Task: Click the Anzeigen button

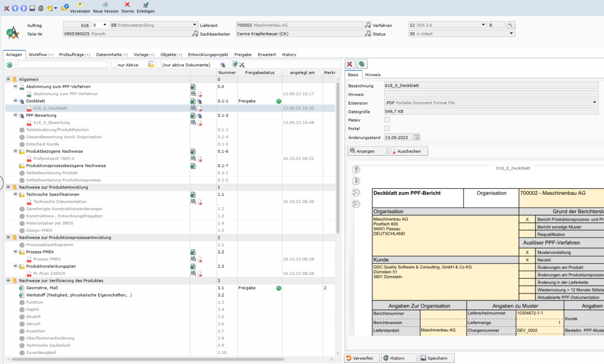Action: [x=367, y=151]
